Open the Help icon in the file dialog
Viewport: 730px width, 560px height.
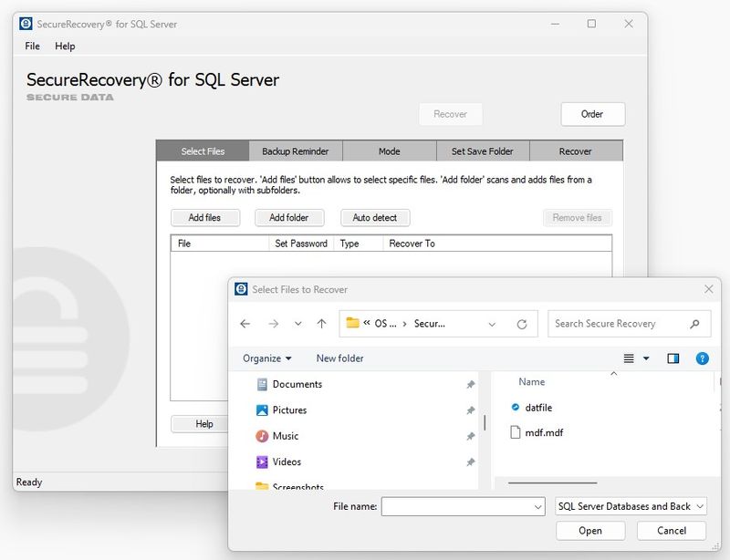point(702,358)
